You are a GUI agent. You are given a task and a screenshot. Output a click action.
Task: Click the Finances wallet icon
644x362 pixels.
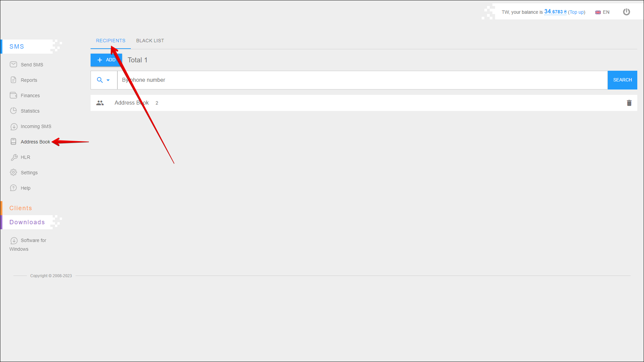click(x=13, y=95)
